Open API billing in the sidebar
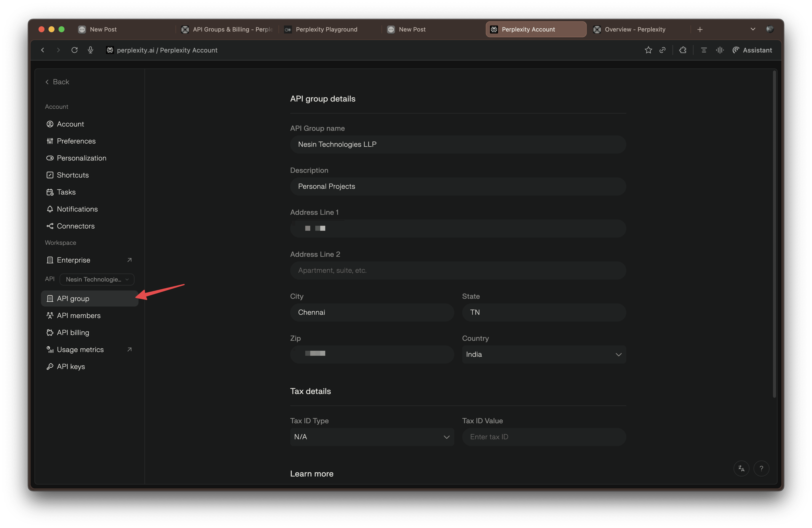The width and height of the screenshot is (812, 528). (89, 333)
